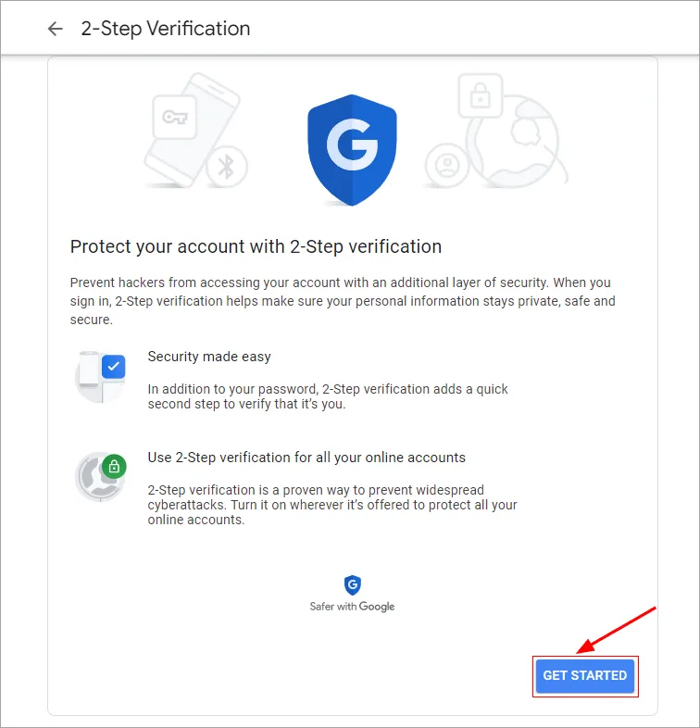Click the Safer with Google text
Screen dimensions: 700x728
pyautogui.click(x=352, y=607)
